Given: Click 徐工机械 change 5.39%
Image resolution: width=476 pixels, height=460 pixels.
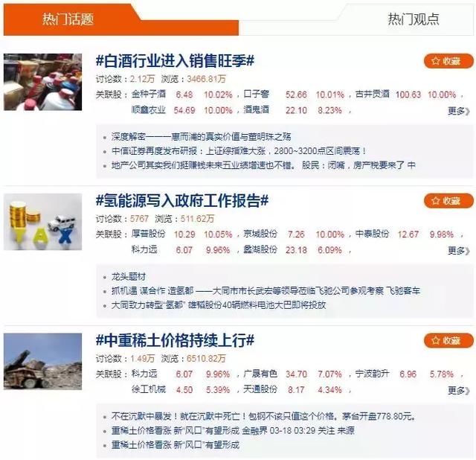Looking at the screenshot, I should [218, 389].
